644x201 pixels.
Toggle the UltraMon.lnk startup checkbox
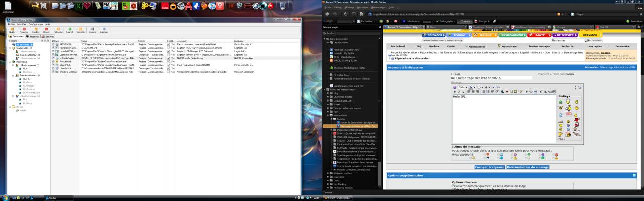(53, 68)
